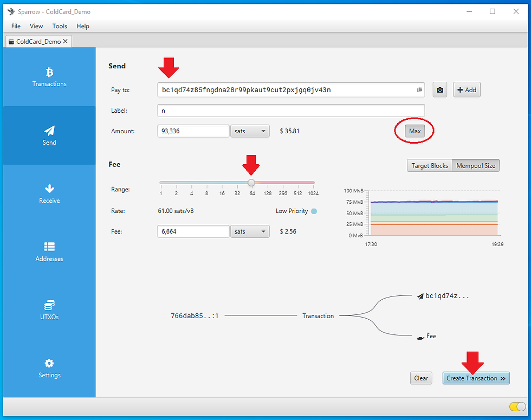The width and height of the screenshot is (531, 420).
Task: Click the bc1qd74z... recipient output in diagram
Action: click(x=443, y=296)
